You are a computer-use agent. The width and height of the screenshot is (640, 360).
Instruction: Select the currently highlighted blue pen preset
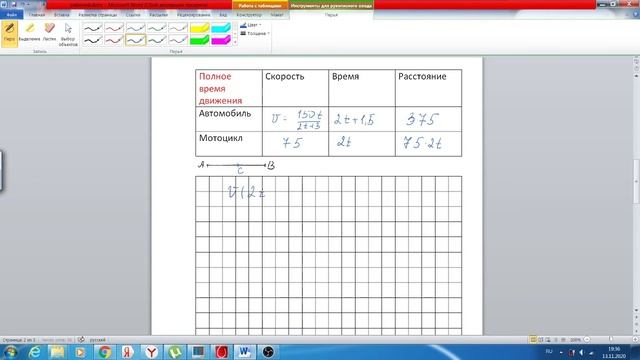(136, 40)
